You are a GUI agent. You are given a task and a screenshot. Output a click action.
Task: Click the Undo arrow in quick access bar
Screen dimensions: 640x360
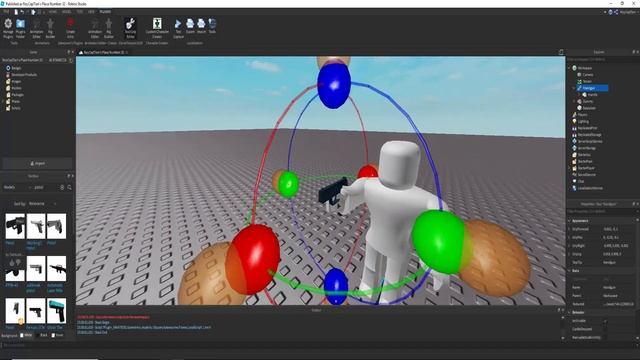click(22, 12)
